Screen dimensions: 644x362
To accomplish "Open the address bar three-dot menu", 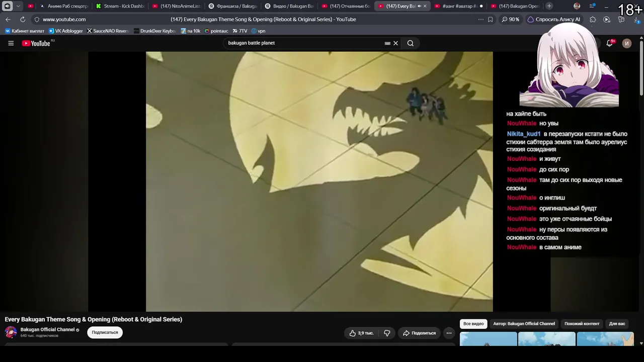I will coord(481,20).
